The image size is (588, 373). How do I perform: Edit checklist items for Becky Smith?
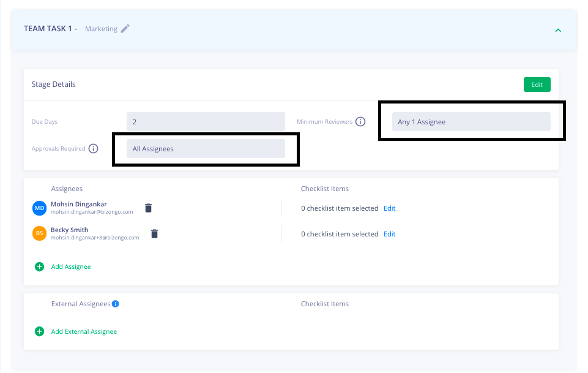point(389,234)
